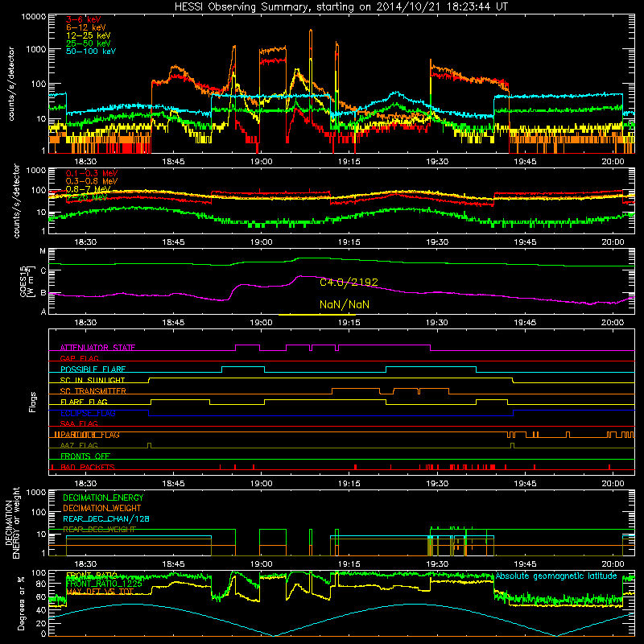Click the 50-100 keV legend label
Screen dimensions: 644x644
(x=90, y=52)
